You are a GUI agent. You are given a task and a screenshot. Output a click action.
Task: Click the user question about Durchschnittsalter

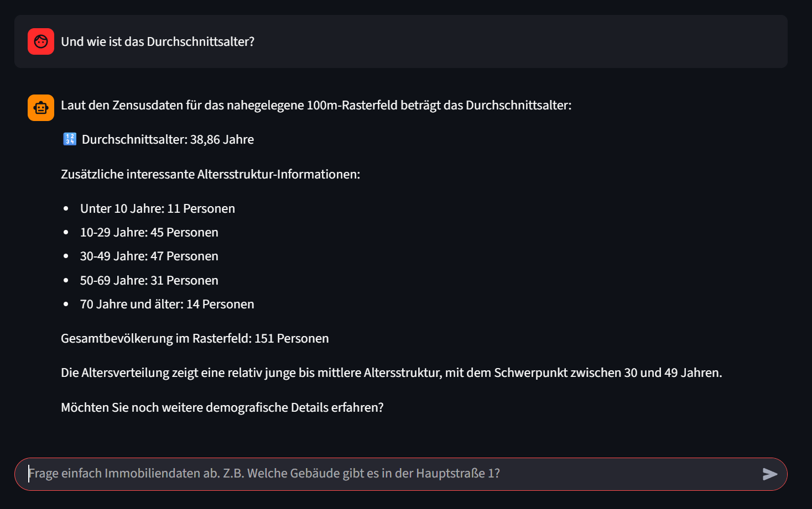point(158,42)
